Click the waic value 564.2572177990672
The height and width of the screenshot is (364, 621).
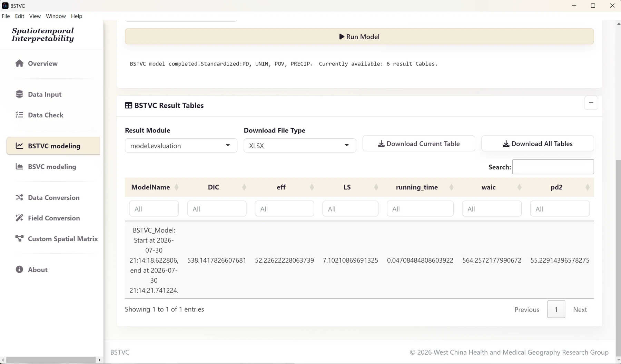(492, 260)
